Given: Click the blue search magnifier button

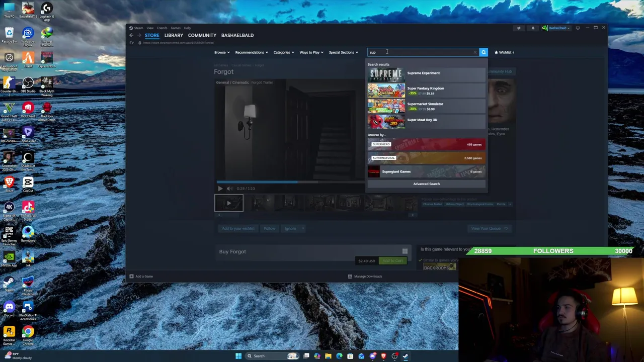Looking at the screenshot, I should [484, 52].
